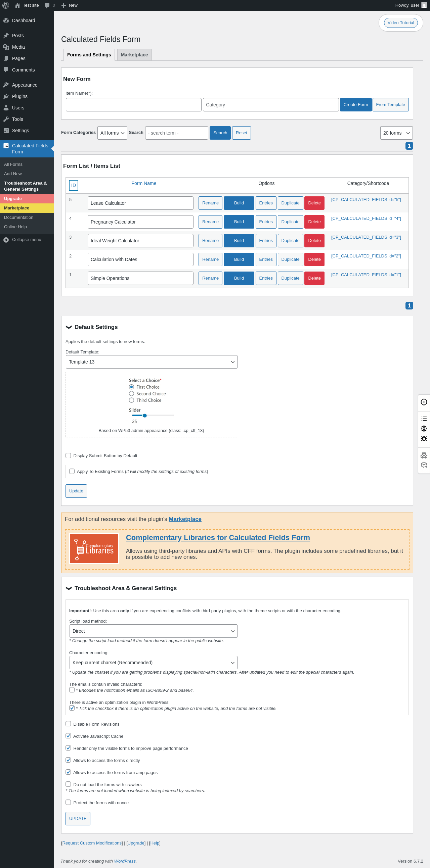The height and width of the screenshot is (868, 430).
Task: Open the Script load method dropdown
Action: (x=153, y=631)
